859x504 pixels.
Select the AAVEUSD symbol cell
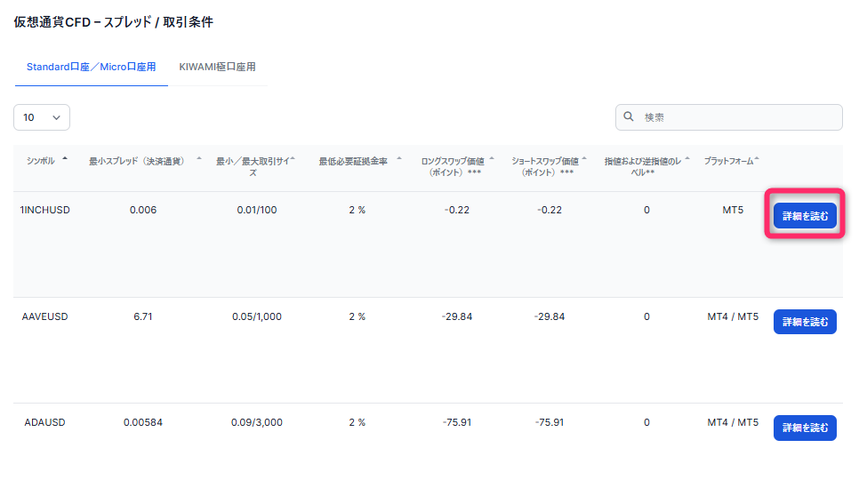(x=45, y=316)
